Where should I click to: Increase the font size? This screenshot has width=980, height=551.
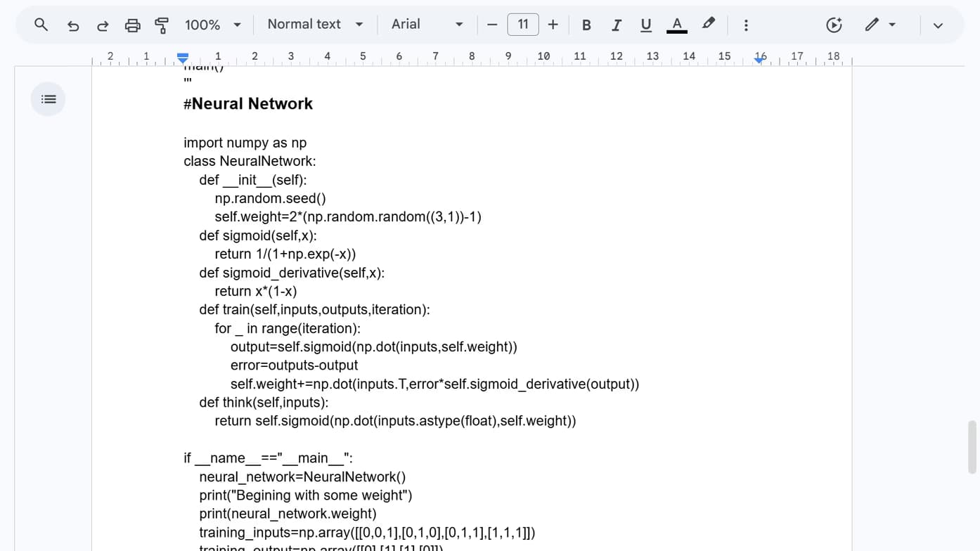[553, 23]
